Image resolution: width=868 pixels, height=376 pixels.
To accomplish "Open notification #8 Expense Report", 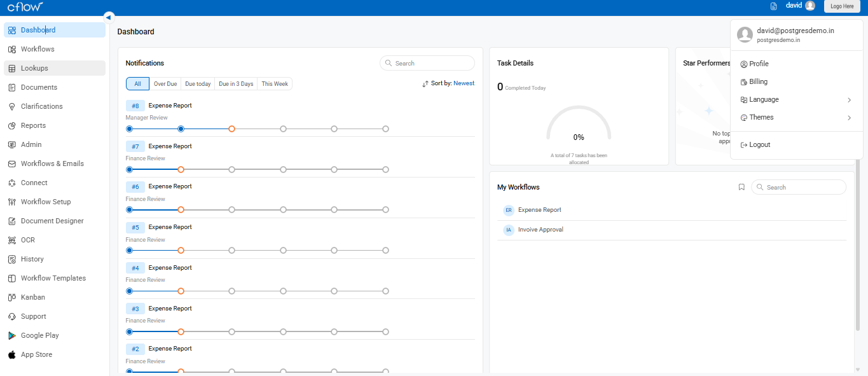I will (x=170, y=106).
